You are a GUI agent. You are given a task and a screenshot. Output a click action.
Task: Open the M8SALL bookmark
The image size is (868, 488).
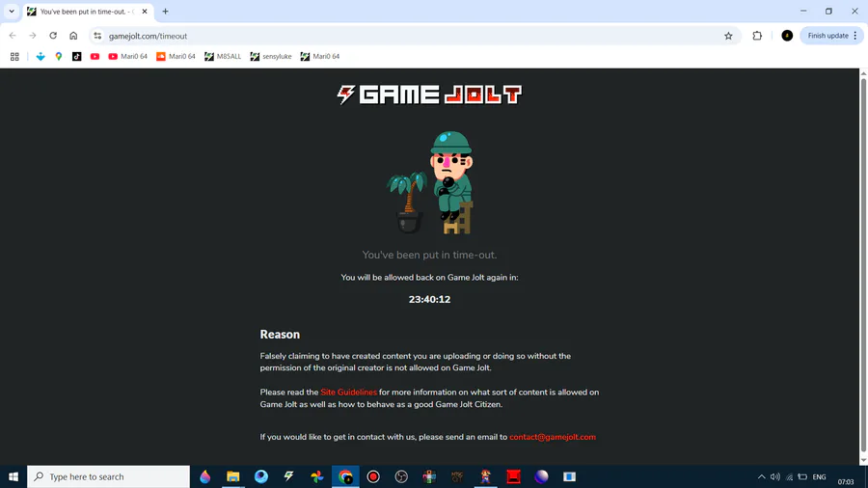click(223, 57)
